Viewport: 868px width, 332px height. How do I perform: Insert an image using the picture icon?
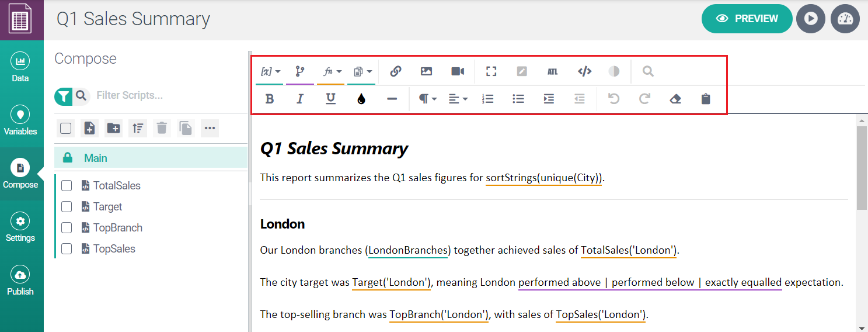(426, 71)
